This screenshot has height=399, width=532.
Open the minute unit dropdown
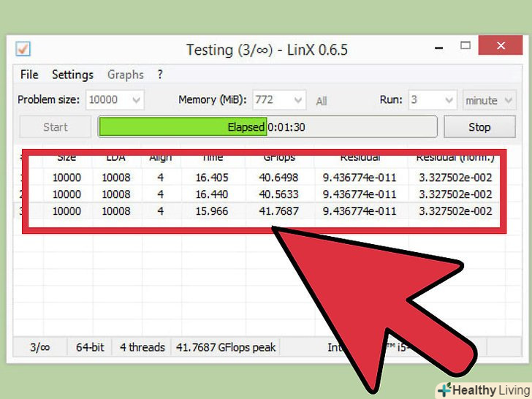[490, 99]
